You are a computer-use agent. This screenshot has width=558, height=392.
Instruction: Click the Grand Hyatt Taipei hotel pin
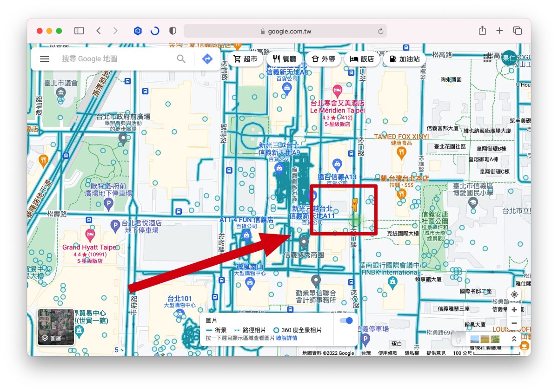point(90,235)
